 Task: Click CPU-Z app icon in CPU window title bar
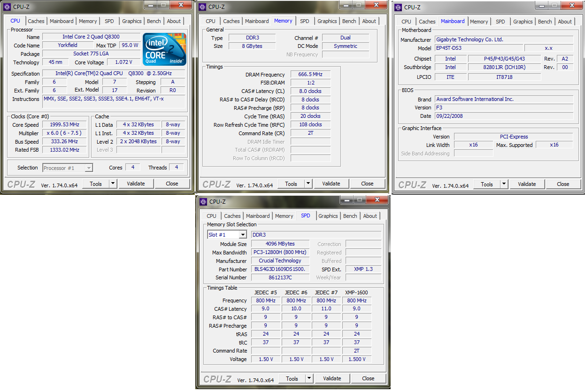(x=7, y=7)
